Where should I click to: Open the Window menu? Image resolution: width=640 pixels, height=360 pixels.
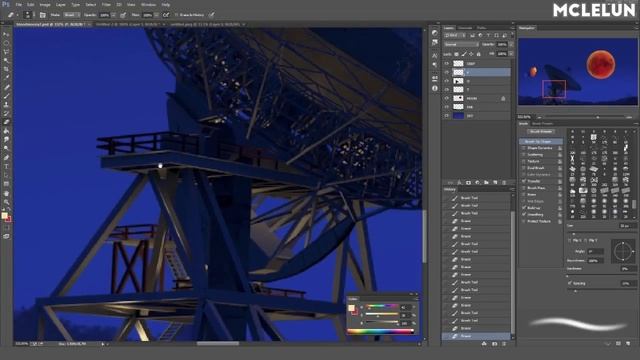coord(148,4)
